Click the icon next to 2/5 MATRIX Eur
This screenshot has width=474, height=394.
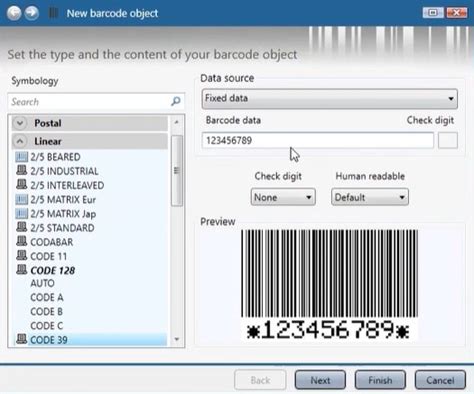(x=22, y=199)
